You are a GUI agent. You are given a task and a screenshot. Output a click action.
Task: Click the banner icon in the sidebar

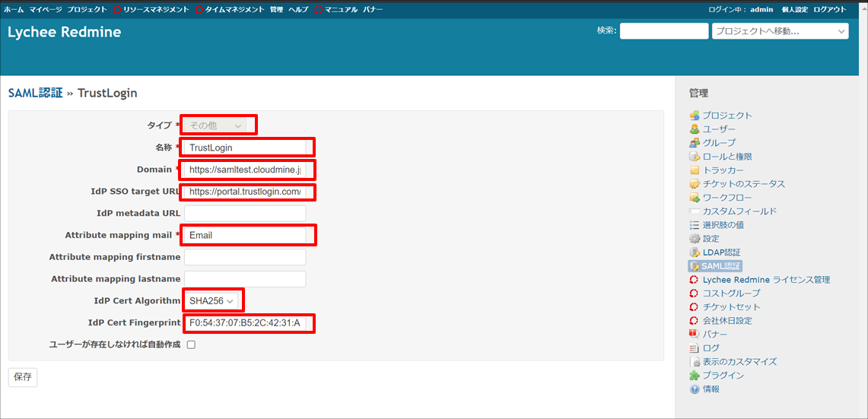[695, 334]
